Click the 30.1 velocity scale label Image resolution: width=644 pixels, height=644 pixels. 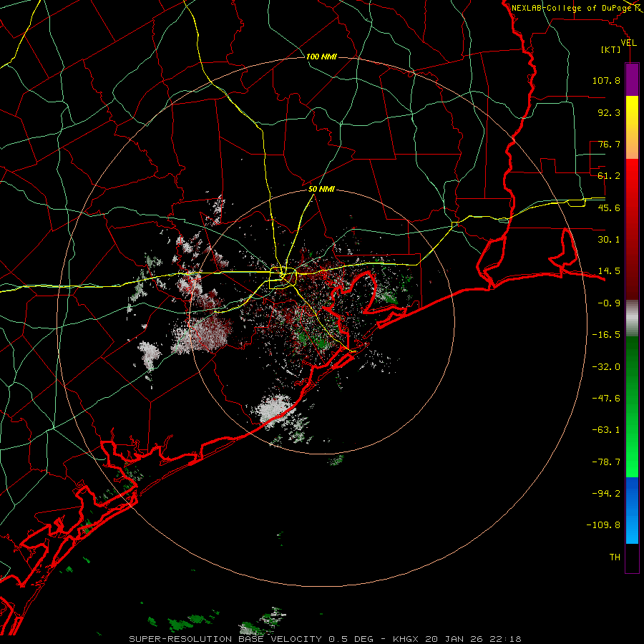pos(609,240)
